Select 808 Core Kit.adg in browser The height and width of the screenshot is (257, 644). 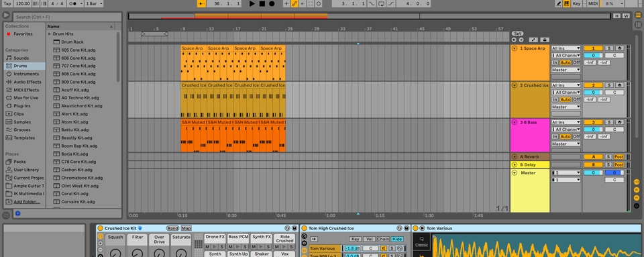[x=79, y=74]
